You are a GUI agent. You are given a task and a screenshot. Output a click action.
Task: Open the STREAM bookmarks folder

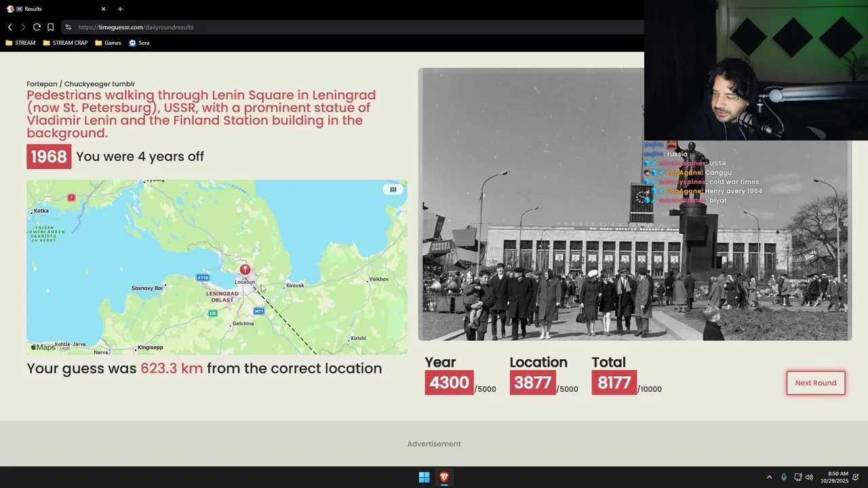point(20,43)
